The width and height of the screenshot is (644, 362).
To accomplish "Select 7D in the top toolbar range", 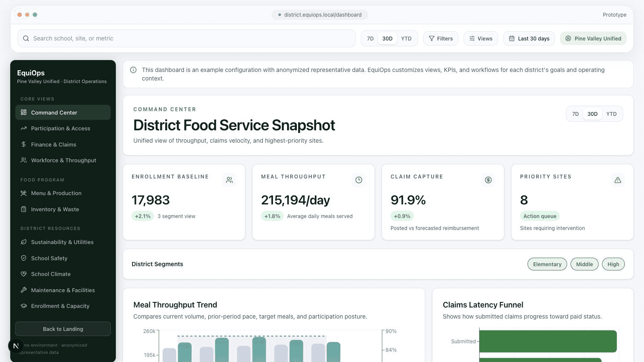I will [x=371, y=38].
